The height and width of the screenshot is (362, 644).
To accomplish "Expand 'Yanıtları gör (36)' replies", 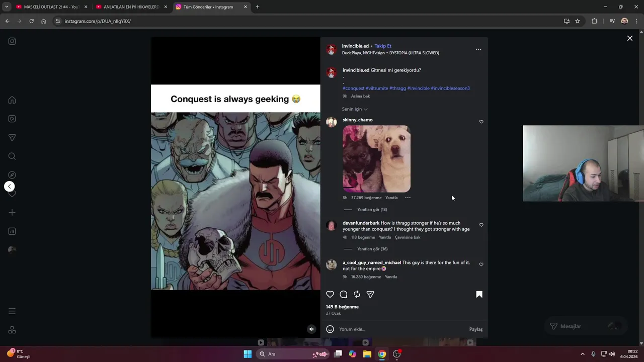I will click(372, 249).
